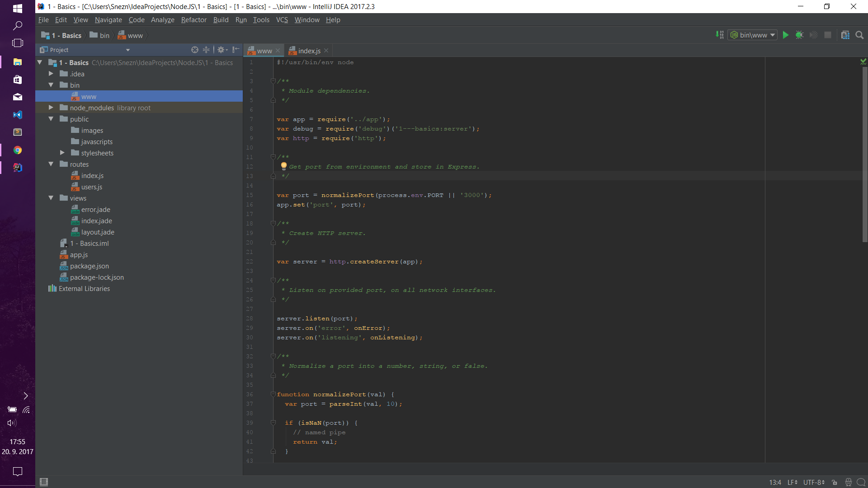Close the www editor tab
This screenshot has height=488, width=868.
tap(278, 51)
